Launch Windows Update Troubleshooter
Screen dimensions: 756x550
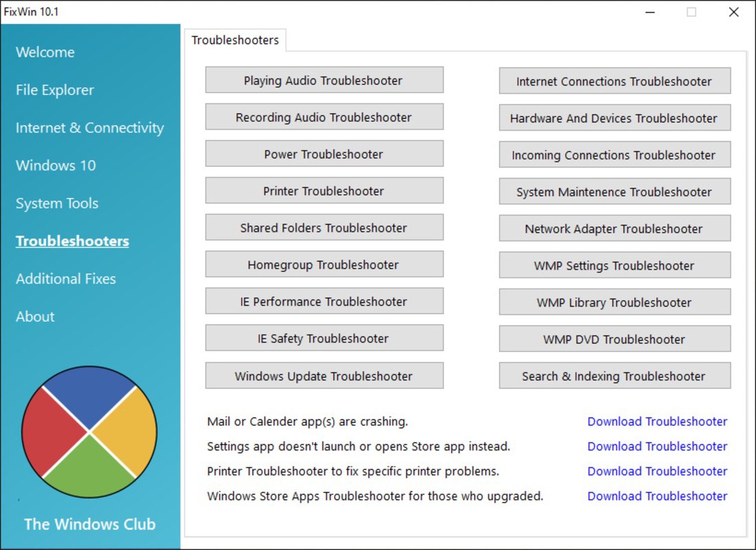click(324, 376)
